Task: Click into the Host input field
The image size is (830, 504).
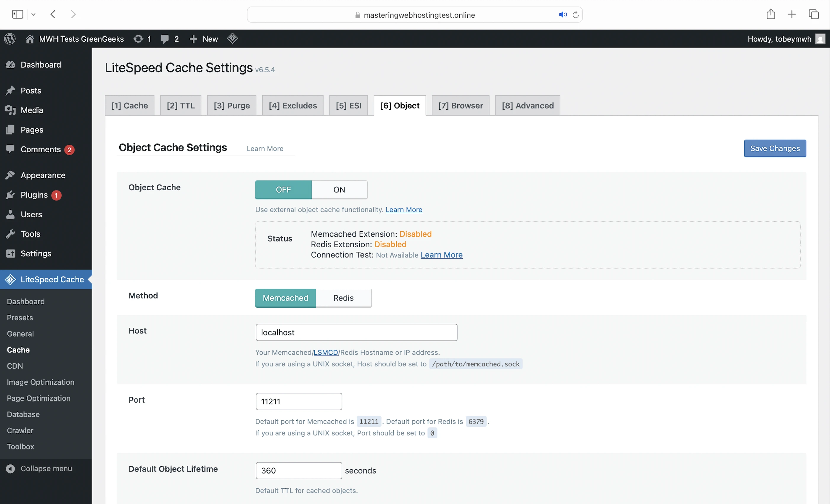Action: tap(356, 332)
